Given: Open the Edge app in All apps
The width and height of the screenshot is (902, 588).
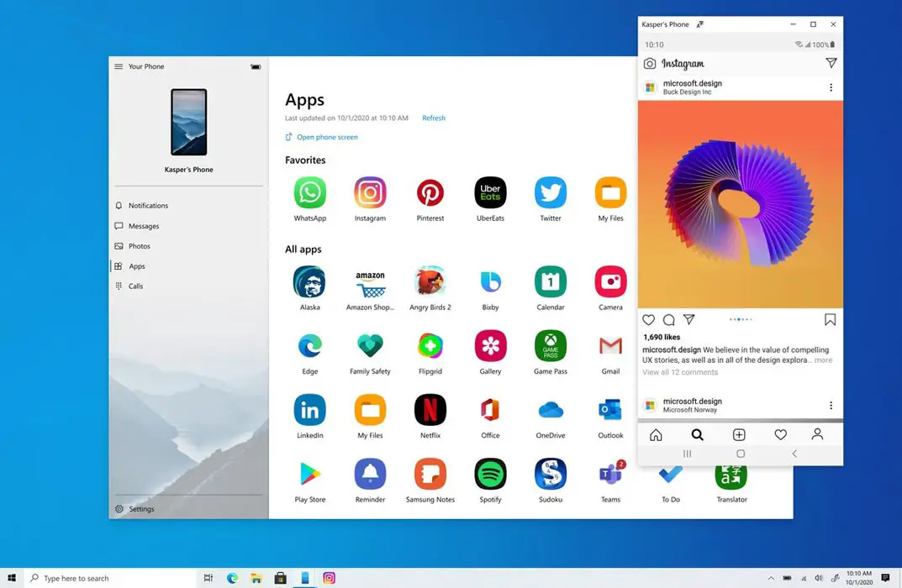Looking at the screenshot, I should click(x=309, y=346).
